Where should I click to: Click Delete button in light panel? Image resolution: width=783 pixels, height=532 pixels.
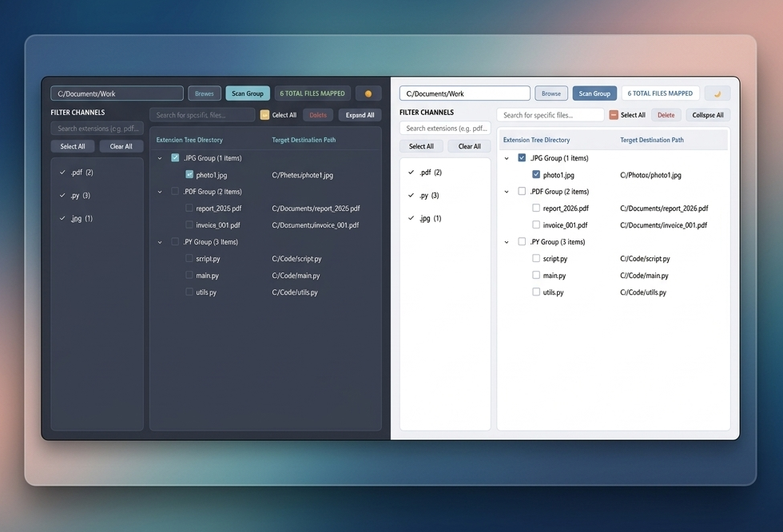click(666, 115)
